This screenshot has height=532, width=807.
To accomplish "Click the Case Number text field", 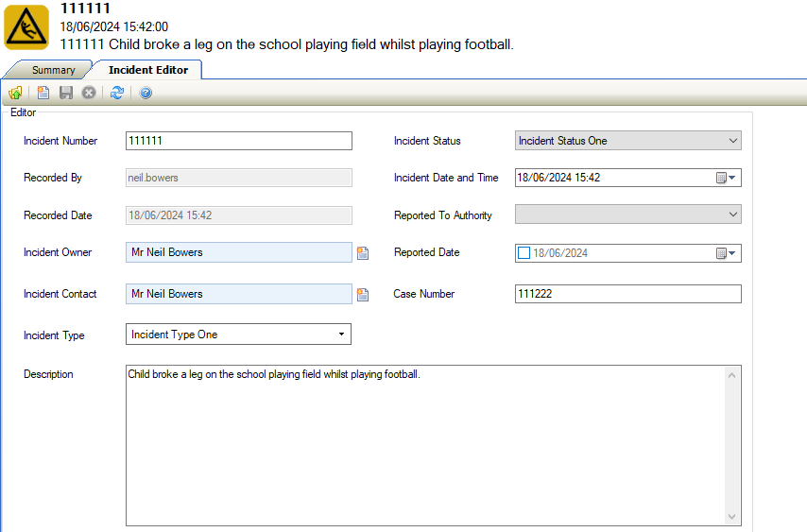I will pos(627,294).
